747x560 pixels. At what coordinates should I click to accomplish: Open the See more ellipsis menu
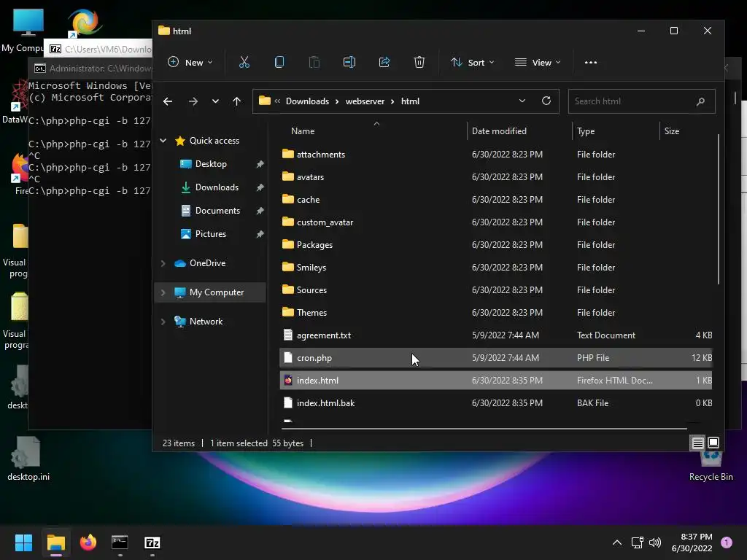coord(591,63)
